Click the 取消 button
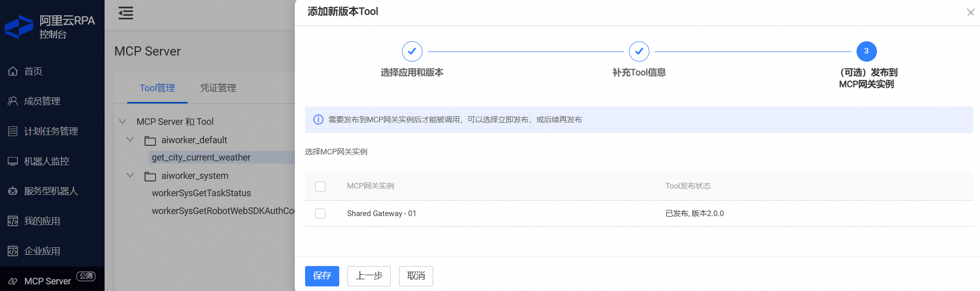980x291 pixels. coord(416,276)
